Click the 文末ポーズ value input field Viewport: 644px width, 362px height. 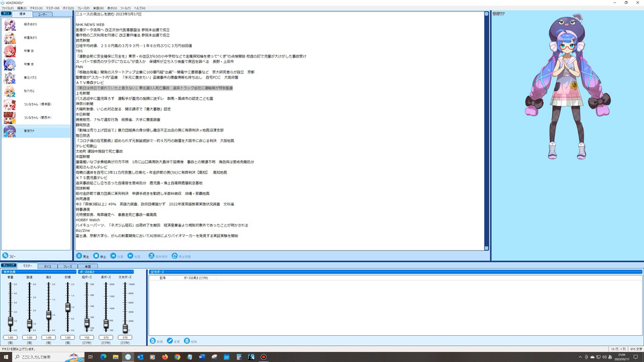tap(125, 337)
